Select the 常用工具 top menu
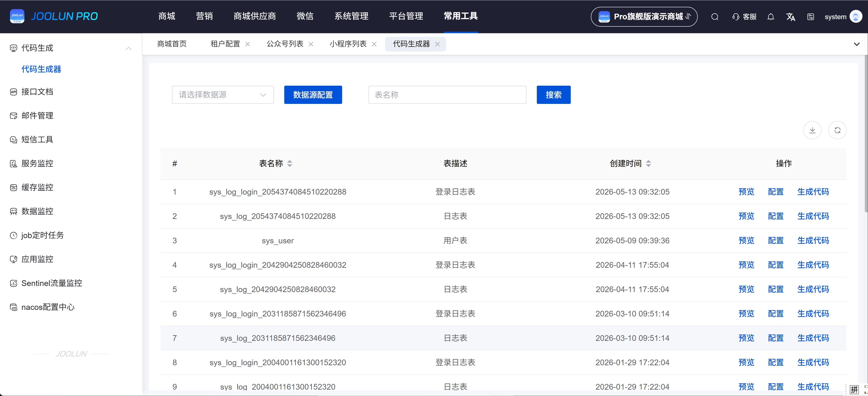Screen dimensions: 868x396 [461, 16]
